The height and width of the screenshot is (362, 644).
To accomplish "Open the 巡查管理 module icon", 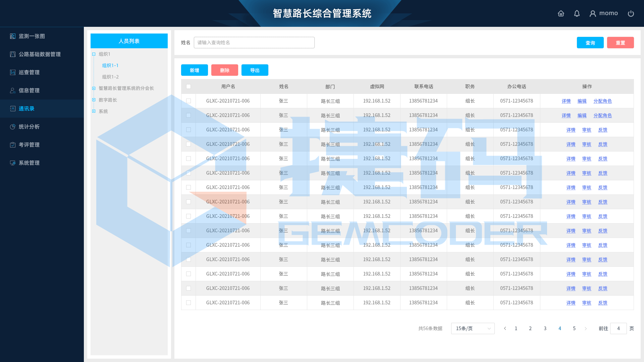I will pos(13,72).
